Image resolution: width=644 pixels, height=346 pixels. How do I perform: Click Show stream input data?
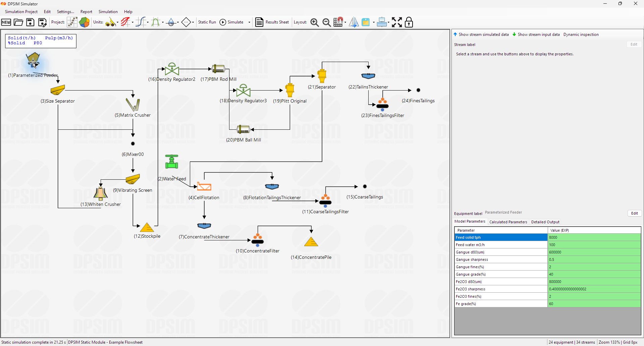[x=536, y=35]
